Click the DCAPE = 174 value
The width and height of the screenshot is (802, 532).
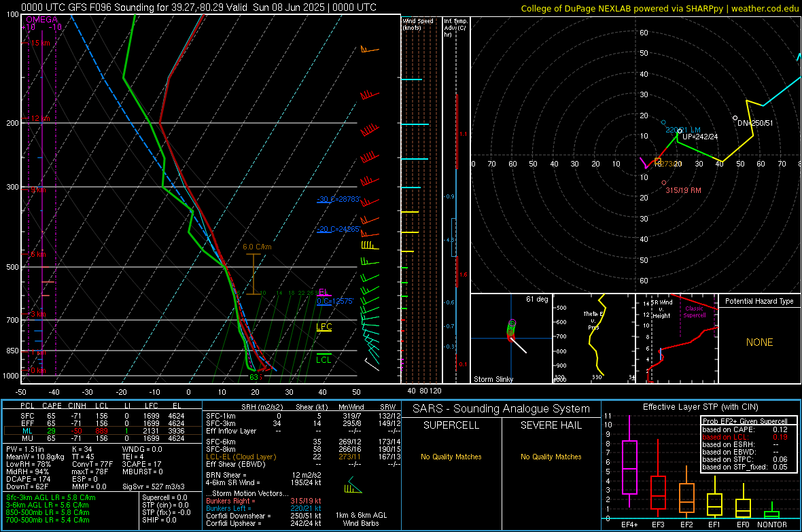[29, 479]
